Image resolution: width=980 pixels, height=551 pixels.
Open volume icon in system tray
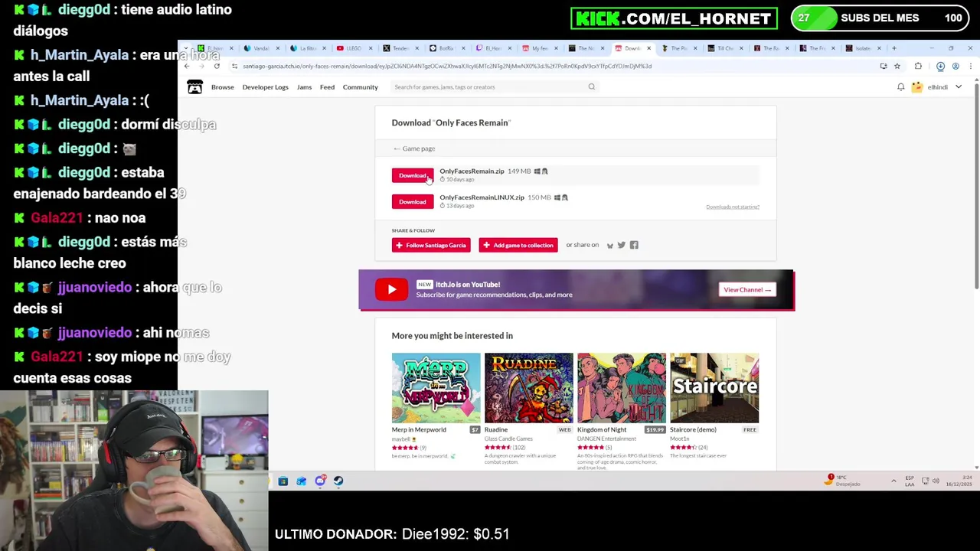tap(936, 481)
